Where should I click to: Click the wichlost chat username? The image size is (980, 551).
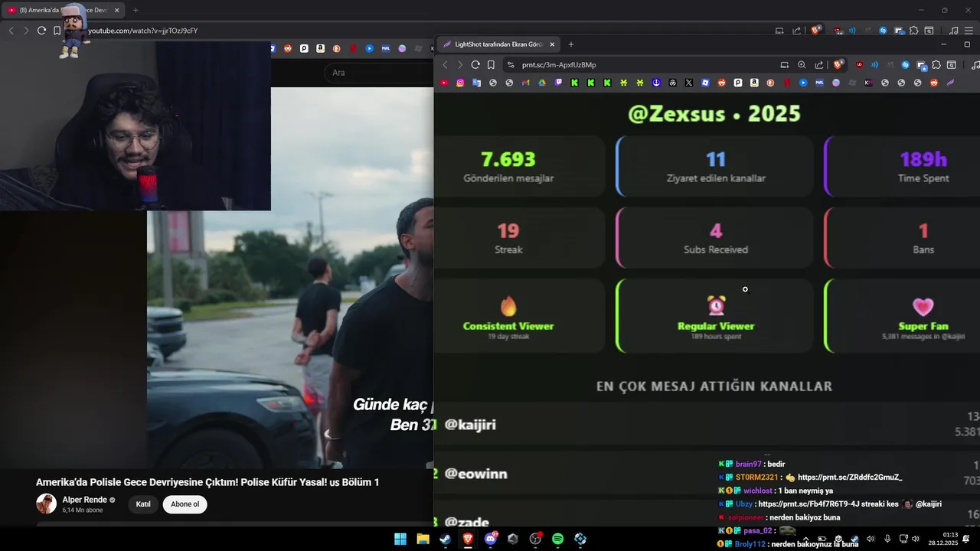tap(758, 491)
